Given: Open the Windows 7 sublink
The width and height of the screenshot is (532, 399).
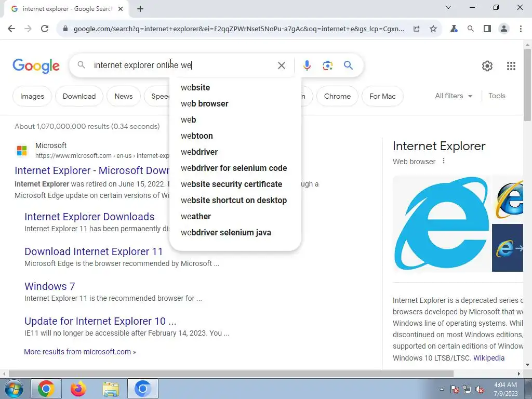Looking at the screenshot, I should click(x=49, y=286).
